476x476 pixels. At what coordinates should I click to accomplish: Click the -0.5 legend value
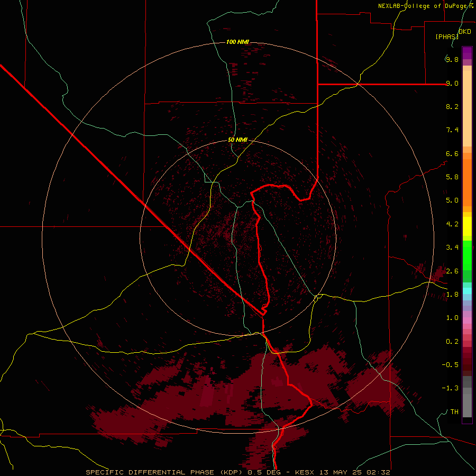(450, 365)
